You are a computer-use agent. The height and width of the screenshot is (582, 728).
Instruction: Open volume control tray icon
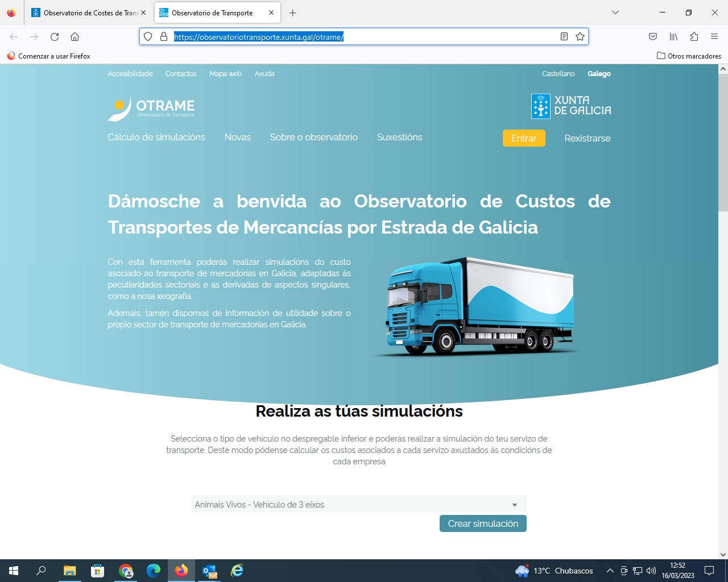point(651,571)
